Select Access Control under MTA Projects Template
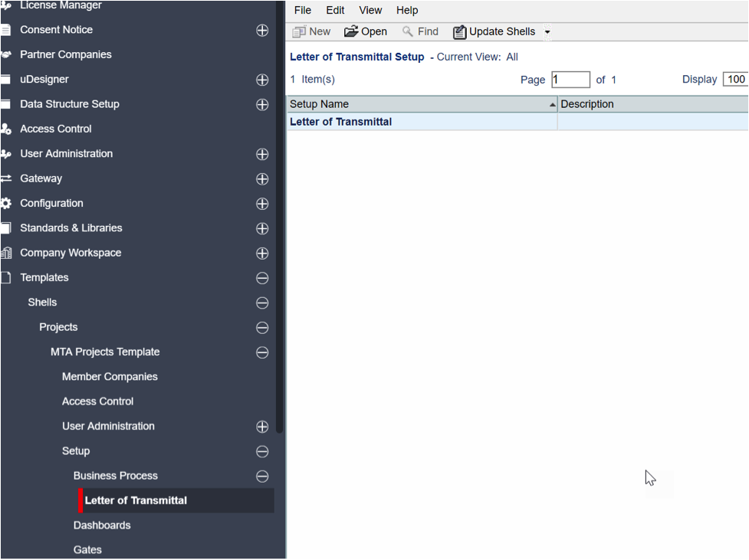The height and width of the screenshot is (560, 749). pyautogui.click(x=97, y=401)
